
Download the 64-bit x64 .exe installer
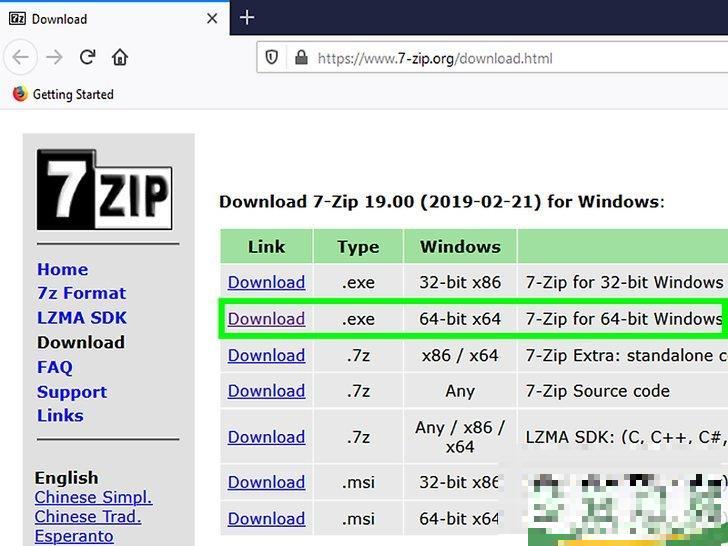266,319
